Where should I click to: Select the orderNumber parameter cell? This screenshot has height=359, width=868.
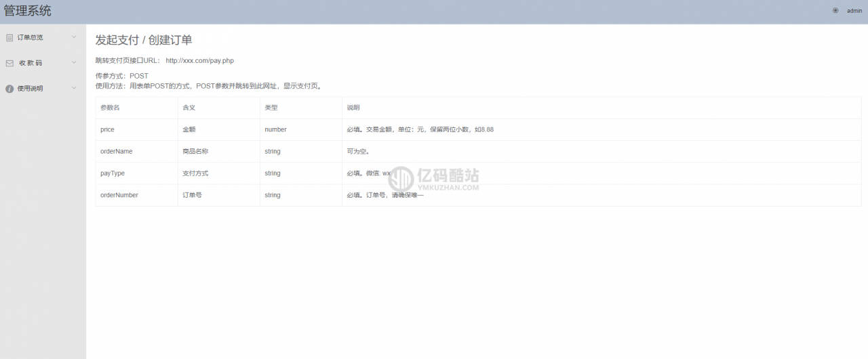tap(136, 195)
